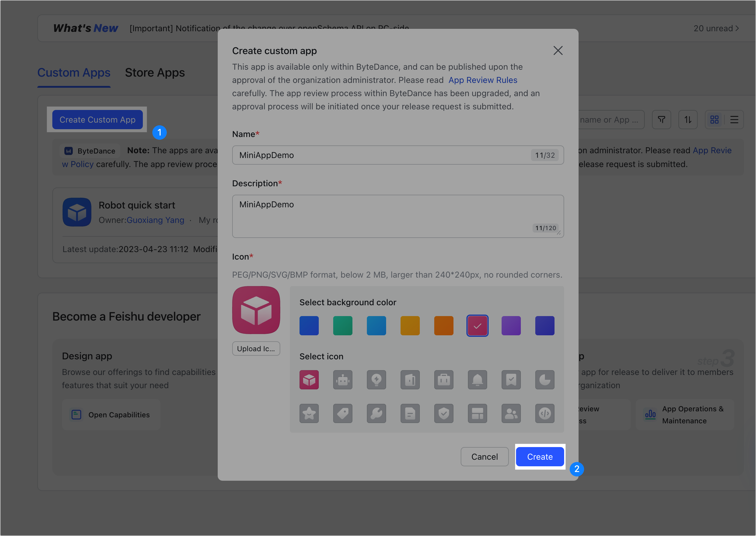
Task: Click Create Custom App button
Action: point(97,120)
